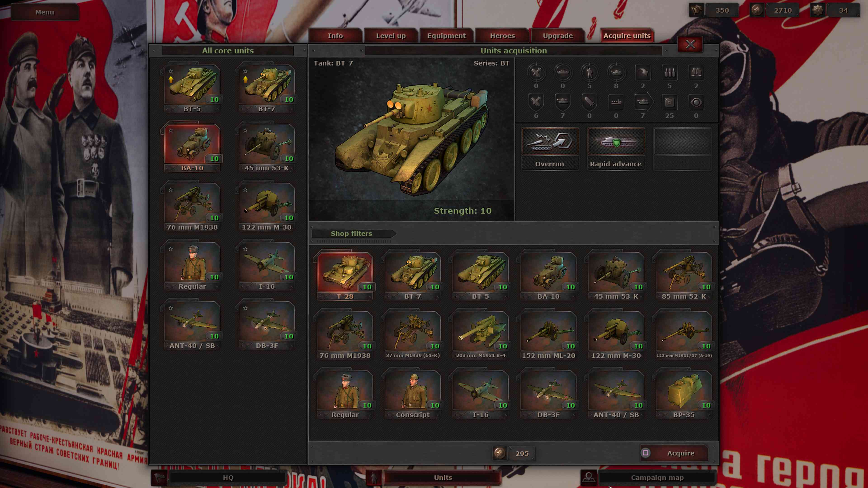Select the Overrun ability icon
The height and width of the screenshot is (488, 868).
click(550, 141)
